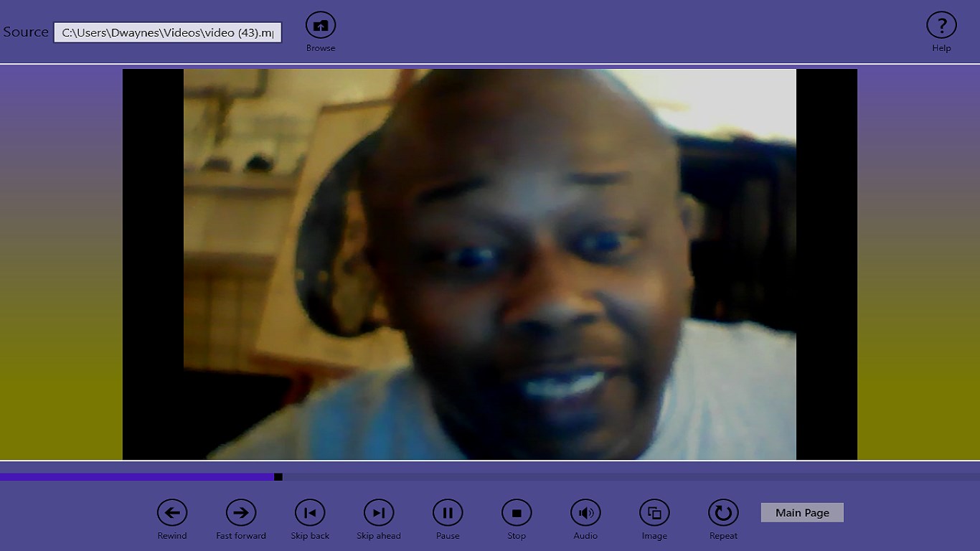Click the purple filled portion of the seek bar
Screen dimensions: 980x551
[x=143, y=476]
